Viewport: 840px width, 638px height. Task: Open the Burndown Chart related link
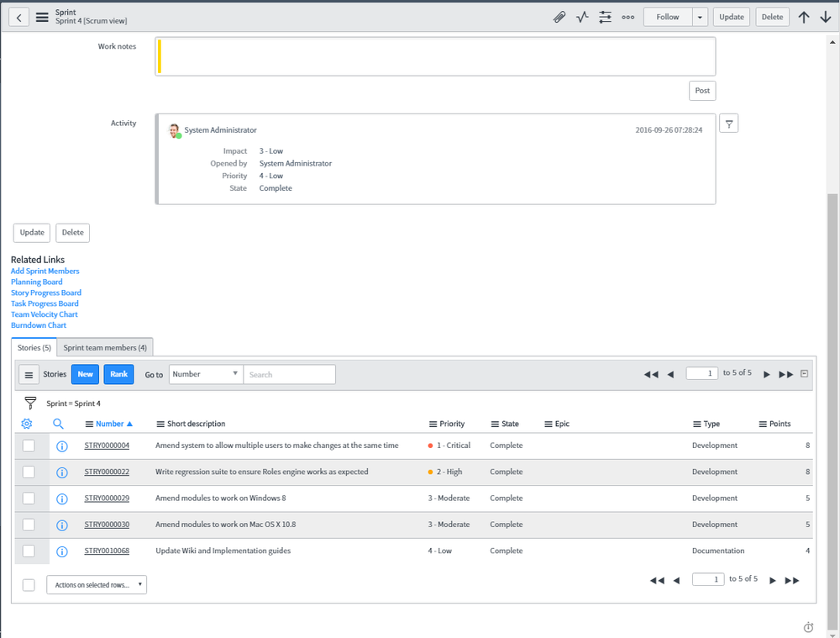click(x=38, y=325)
